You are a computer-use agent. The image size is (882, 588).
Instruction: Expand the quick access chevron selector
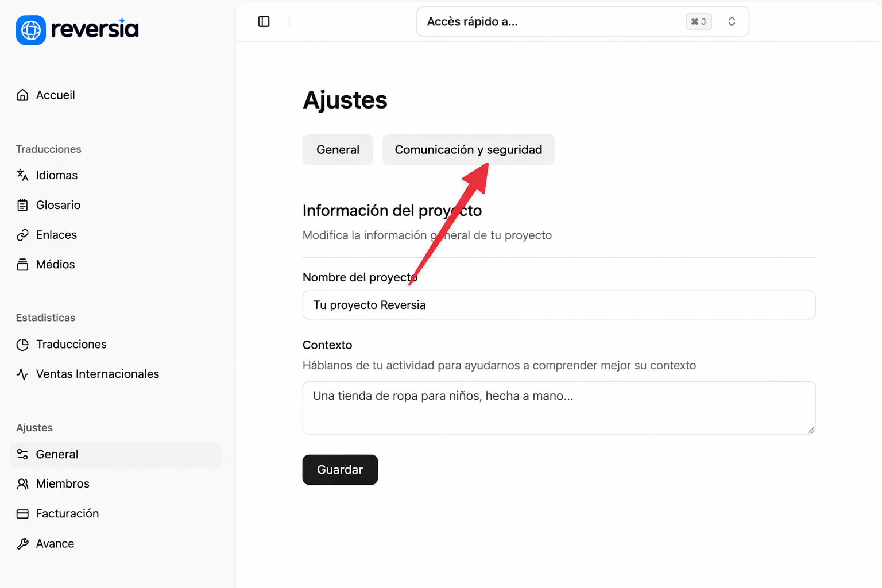[x=732, y=21]
